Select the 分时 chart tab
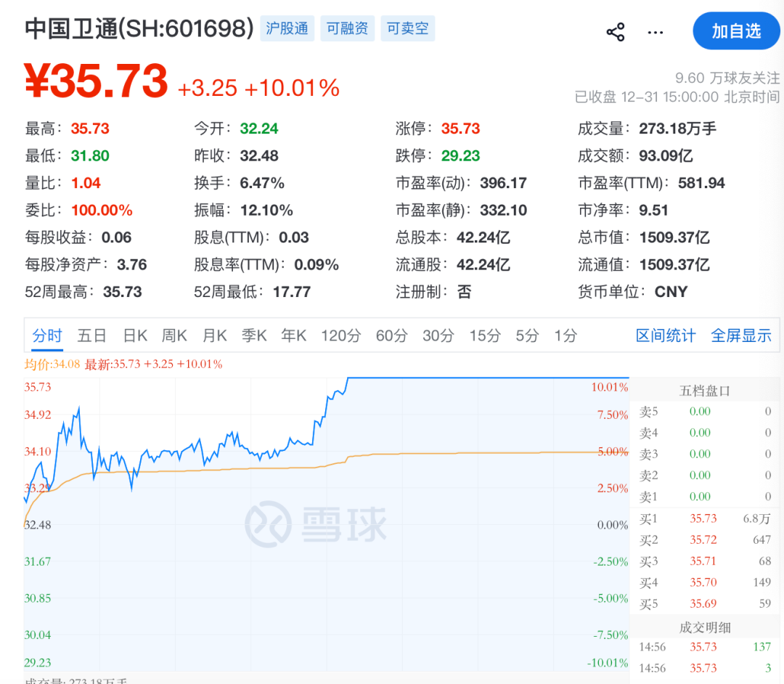The height and width of the screenshot is (684, 784). 47,335
